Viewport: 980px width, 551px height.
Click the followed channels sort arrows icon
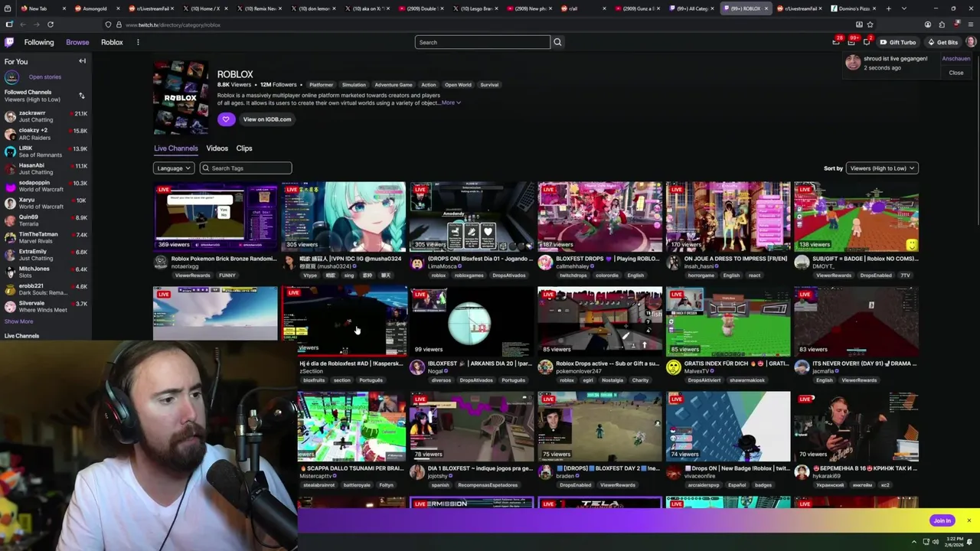(x=82, y=96)
